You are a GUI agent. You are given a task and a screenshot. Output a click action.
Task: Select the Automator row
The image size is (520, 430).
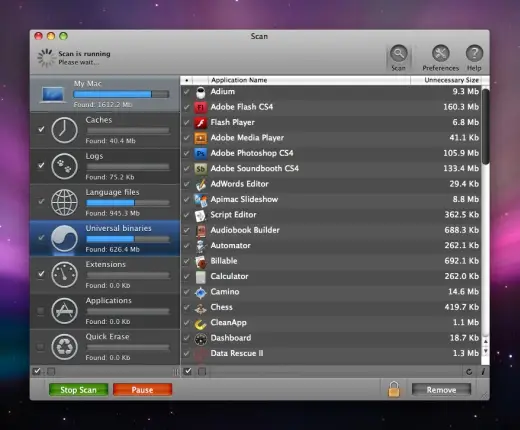tap(331, 246)
